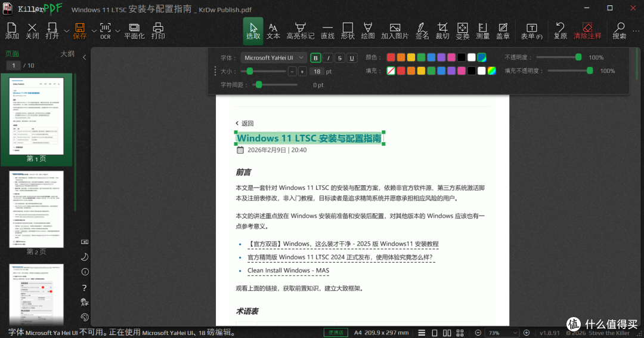Decrease font size with the minus button

292,72
